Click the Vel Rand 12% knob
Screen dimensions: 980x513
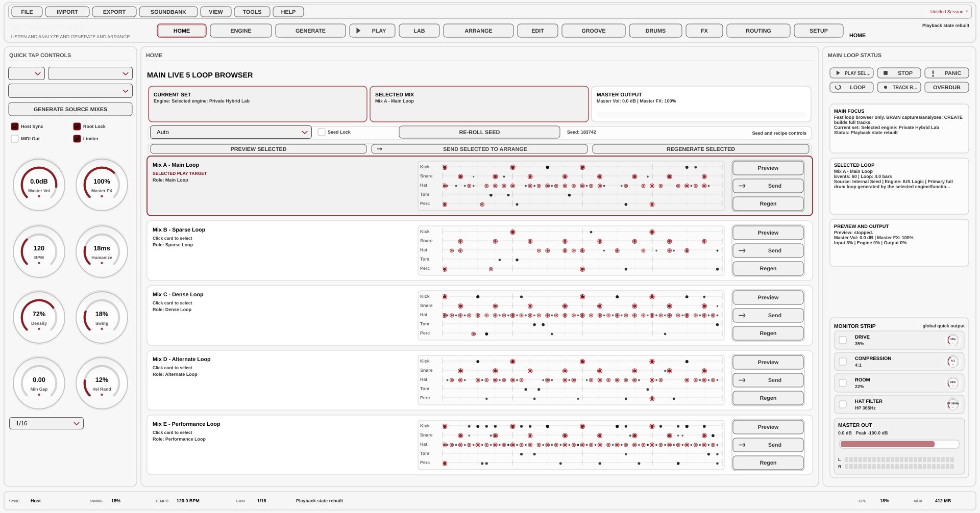102,383
